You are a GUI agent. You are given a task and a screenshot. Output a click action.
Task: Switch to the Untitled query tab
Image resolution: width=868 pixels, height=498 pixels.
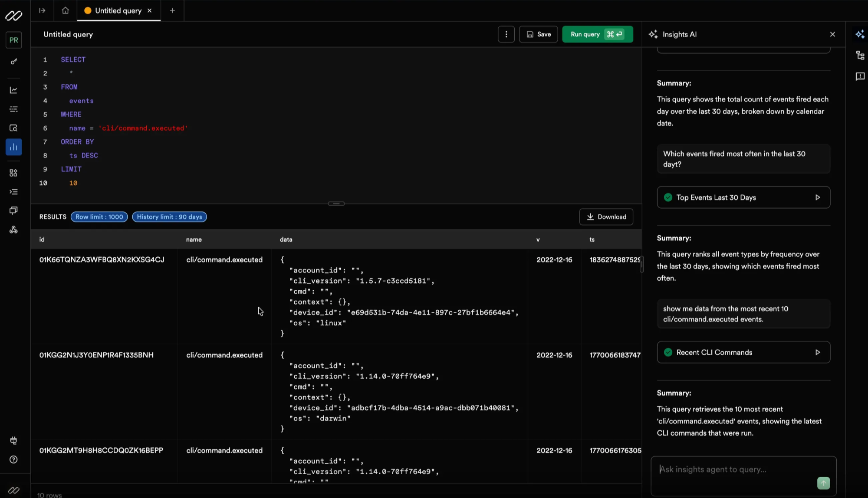point(118,10)
